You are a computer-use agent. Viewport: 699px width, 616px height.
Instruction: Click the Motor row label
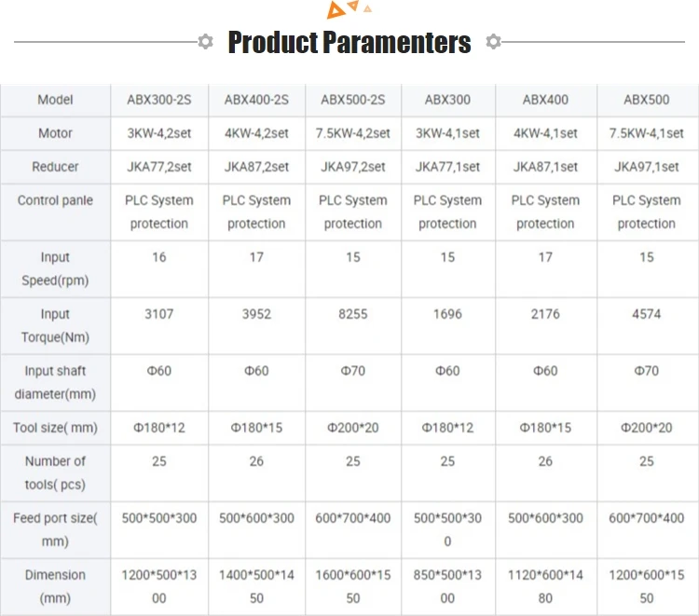[55, 133]
